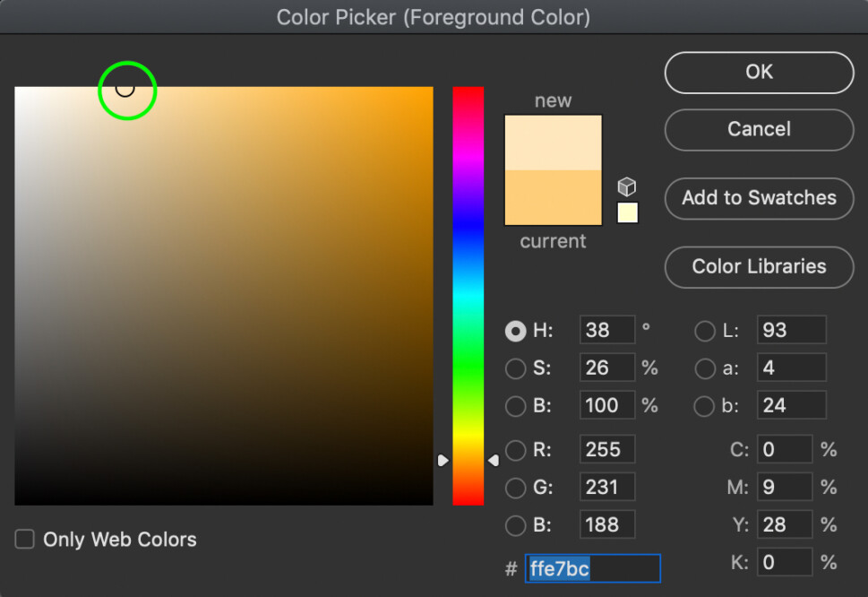Click the out-of-gamut warning cube icon
This screenshot has height=597, width=868.
pos(627,186)
